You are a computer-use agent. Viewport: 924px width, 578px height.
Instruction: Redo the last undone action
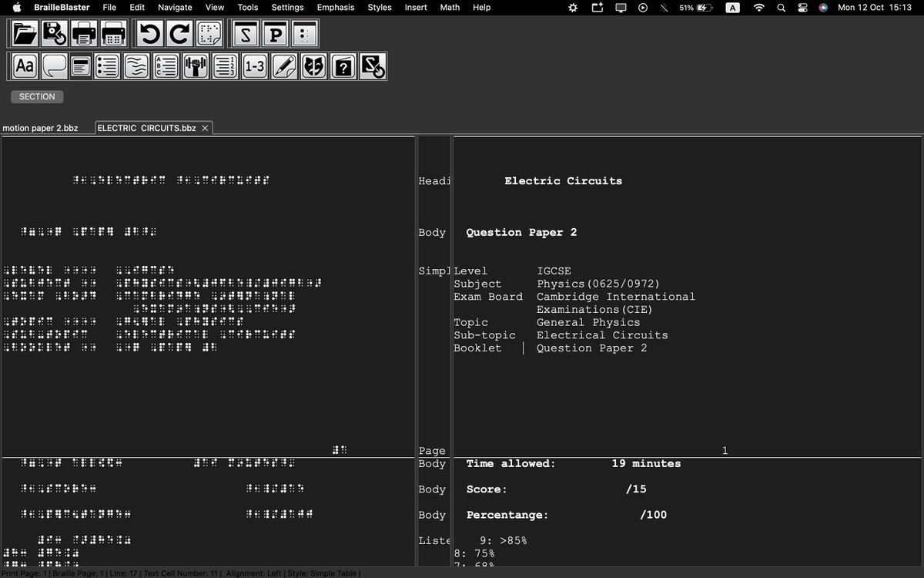[179, 34]
